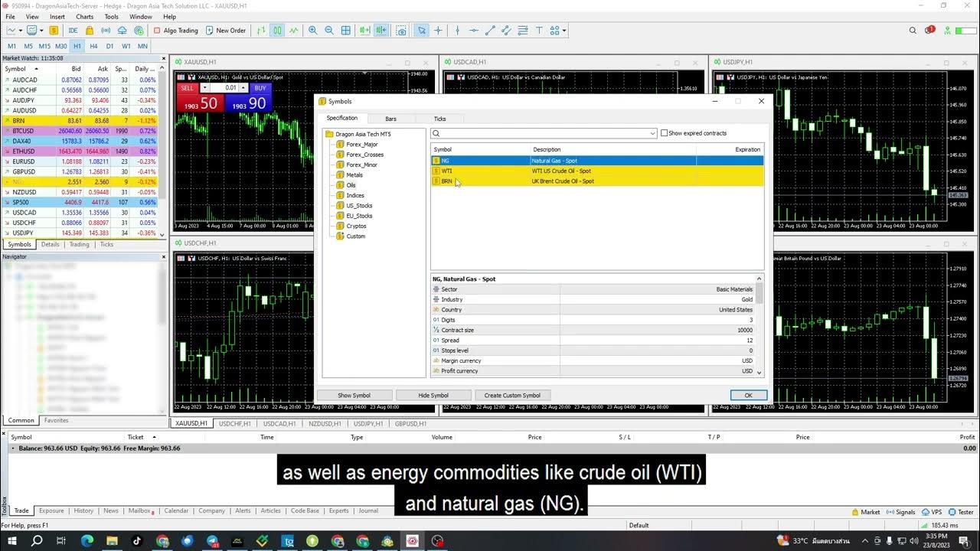Select Forex_Major in the symbols tree

[362, 144]
